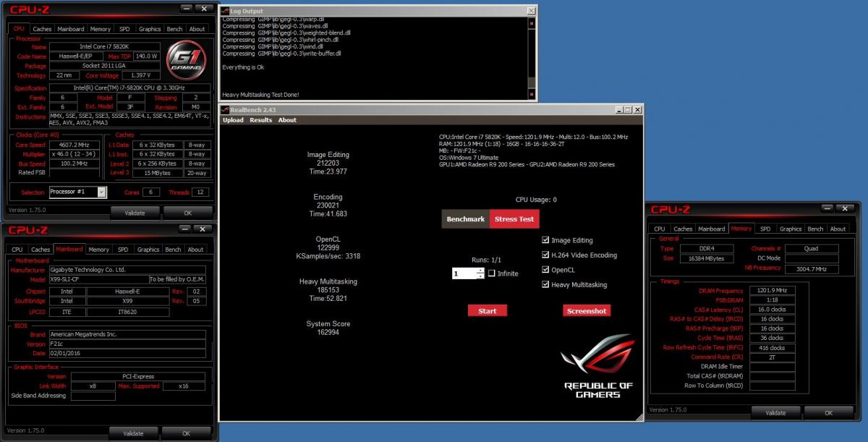Maximize the RealBench window

click(629, 109)
